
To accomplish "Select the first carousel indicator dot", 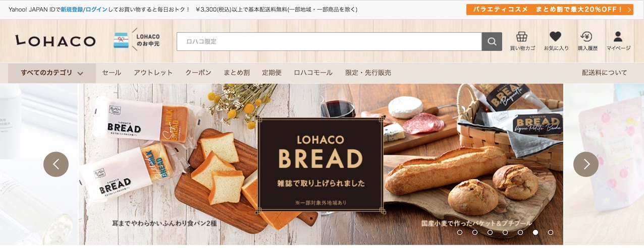I will point(460,232).
